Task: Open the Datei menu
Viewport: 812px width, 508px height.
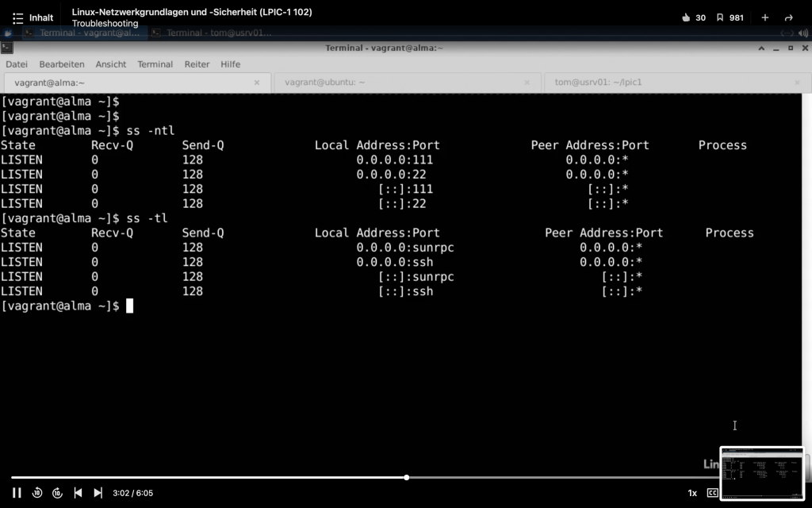Action: (17, 64)
